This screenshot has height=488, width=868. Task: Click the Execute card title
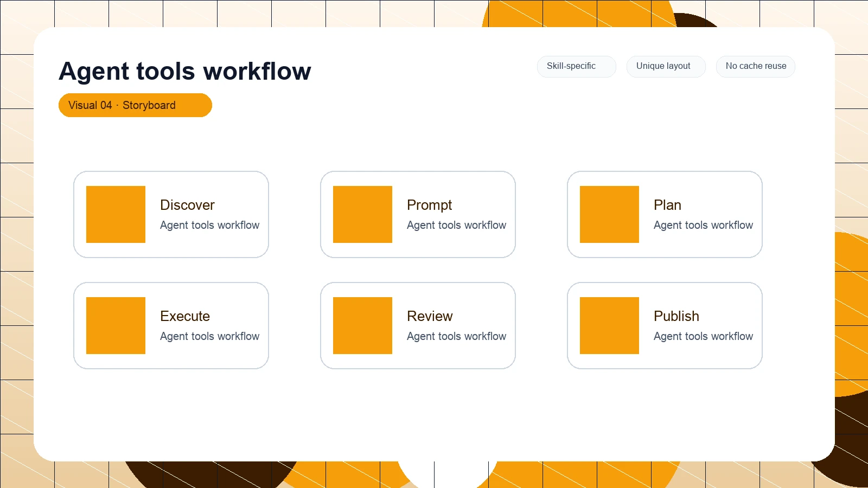185,316
